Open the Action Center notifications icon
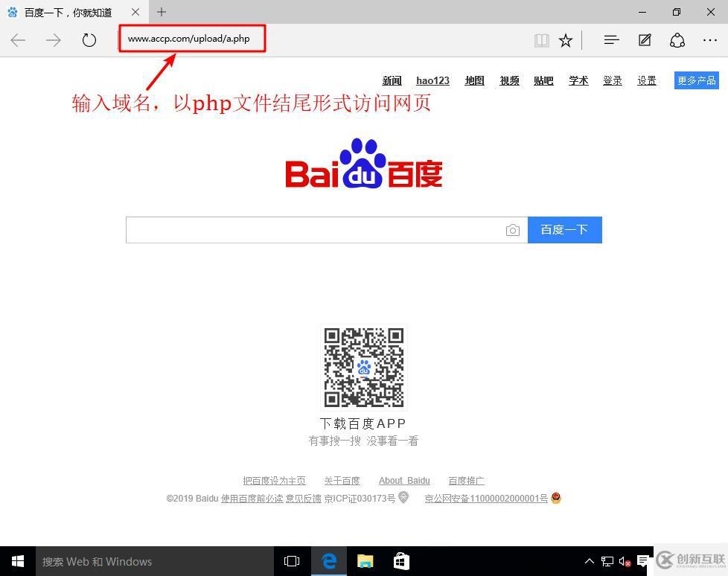Image resolution: width=728 pixels, height=576 pixels. tap(643, 562)
